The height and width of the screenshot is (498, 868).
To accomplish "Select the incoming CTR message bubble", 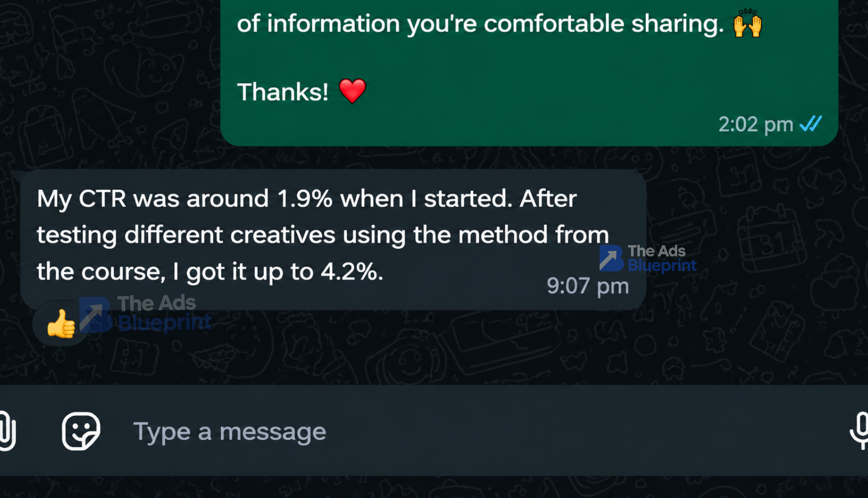I will pos(333,240).
